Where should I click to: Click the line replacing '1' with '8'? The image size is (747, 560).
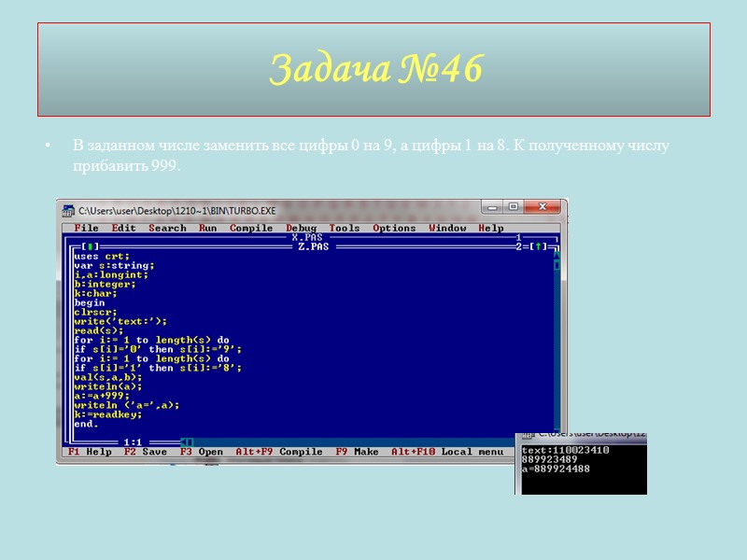click(158, 368)
